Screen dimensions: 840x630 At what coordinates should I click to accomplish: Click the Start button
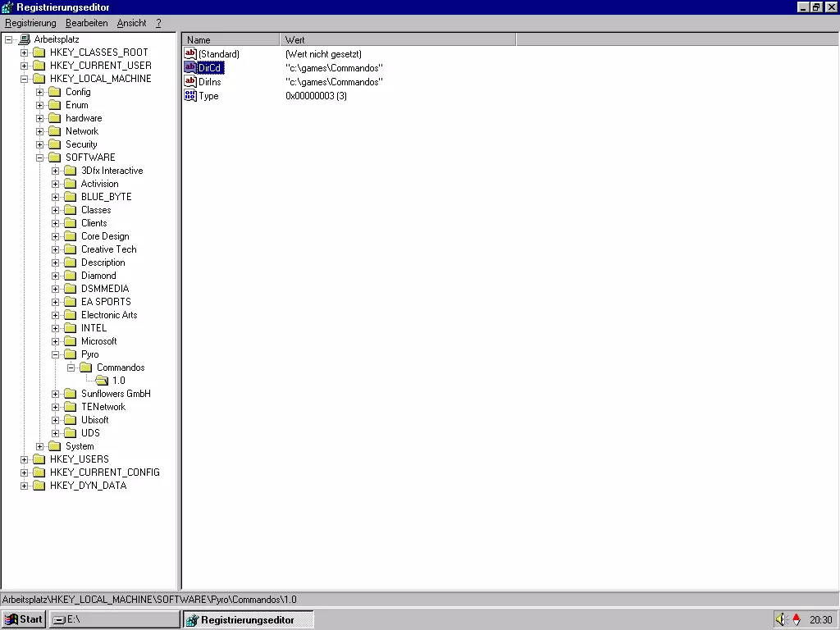pyautogui.click(x=24, y=619)
